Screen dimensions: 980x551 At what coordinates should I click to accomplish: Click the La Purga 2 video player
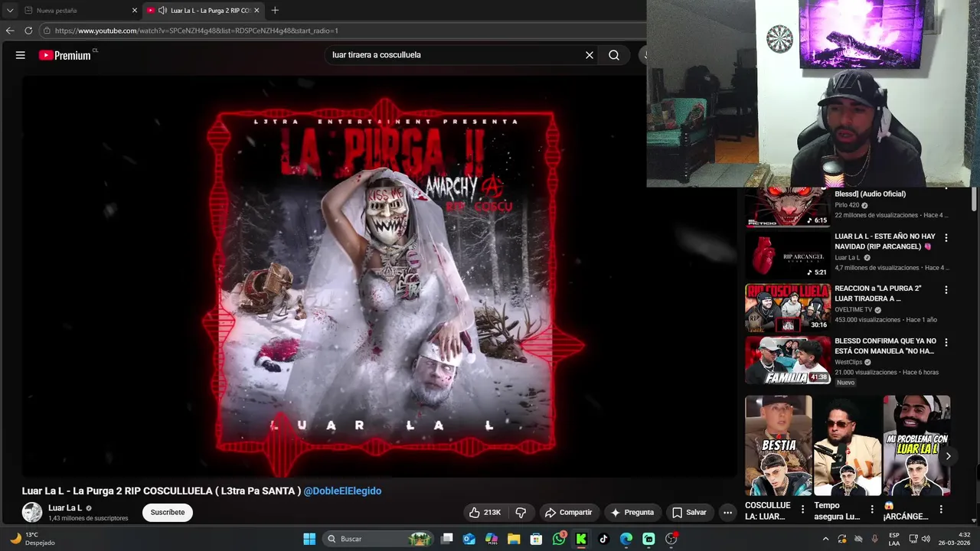(x=379, y=275)
